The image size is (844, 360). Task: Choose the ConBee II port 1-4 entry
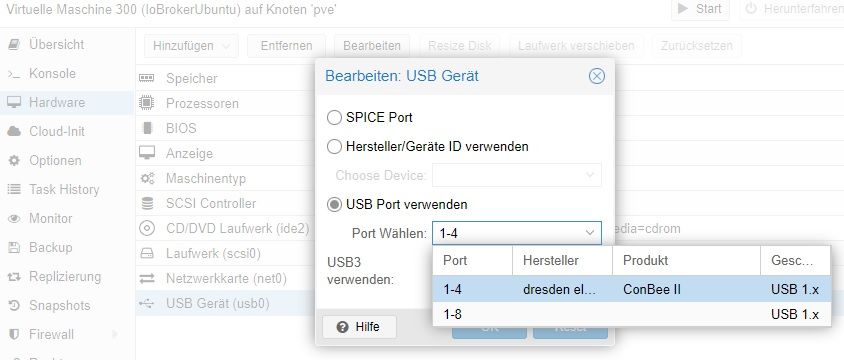632,290
